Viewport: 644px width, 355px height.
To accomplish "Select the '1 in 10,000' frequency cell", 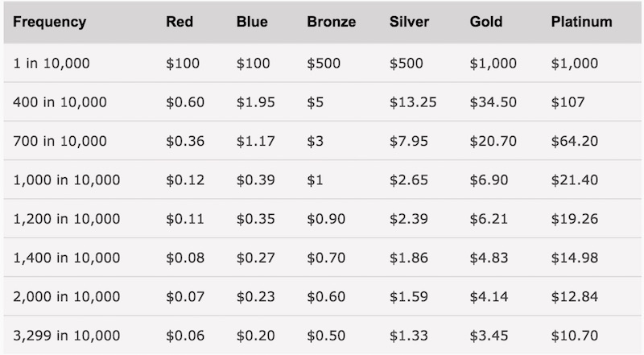I will pos(52,63).
